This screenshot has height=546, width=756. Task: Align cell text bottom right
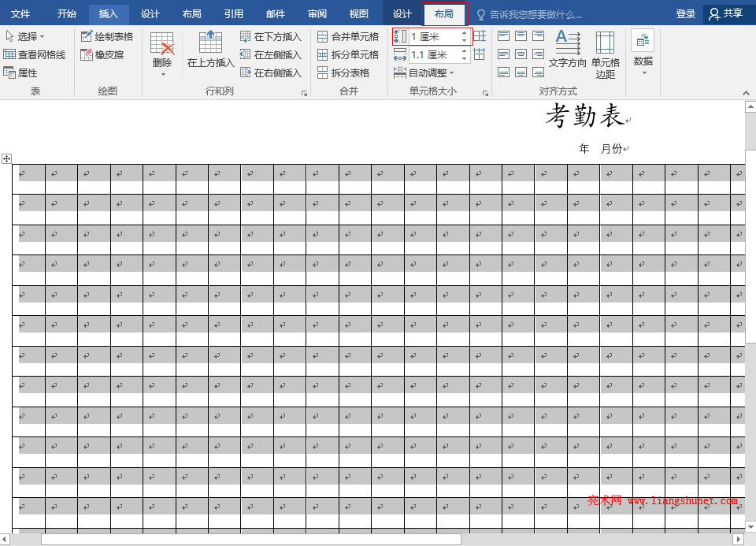click(538, 72)
